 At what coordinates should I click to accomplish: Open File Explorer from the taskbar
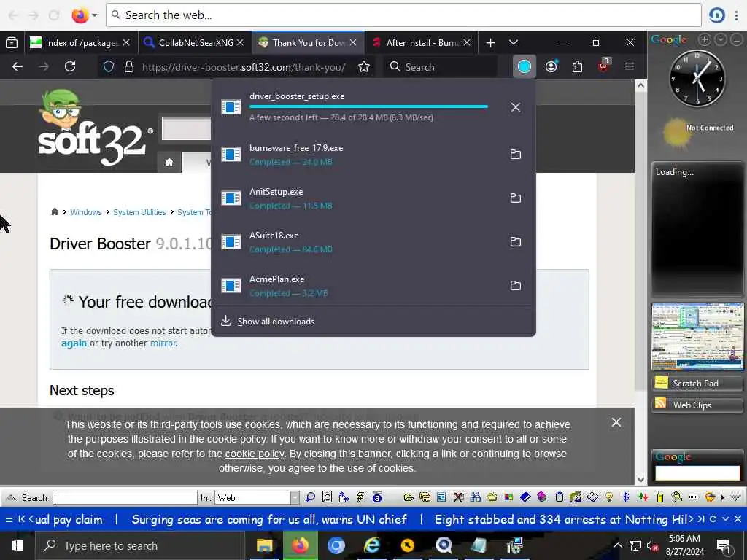pyautogui.click(x=264, y=545)
